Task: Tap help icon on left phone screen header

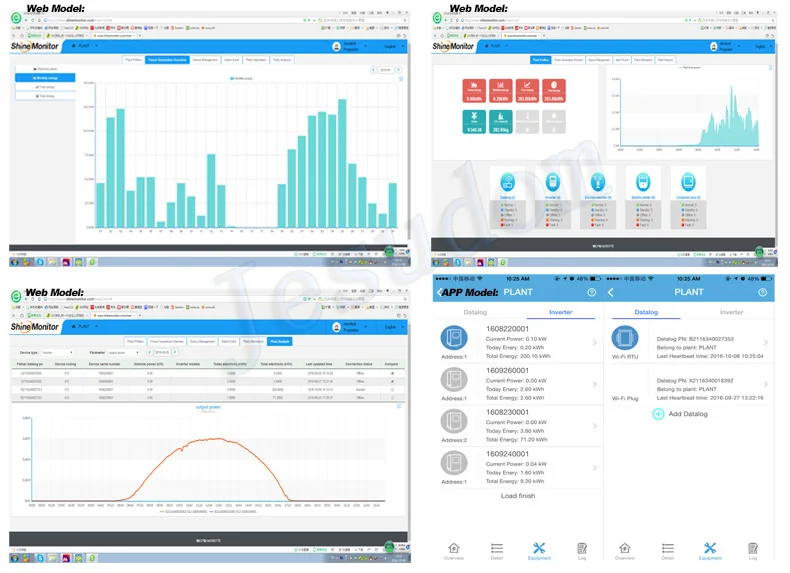Action: click(591, 292)
